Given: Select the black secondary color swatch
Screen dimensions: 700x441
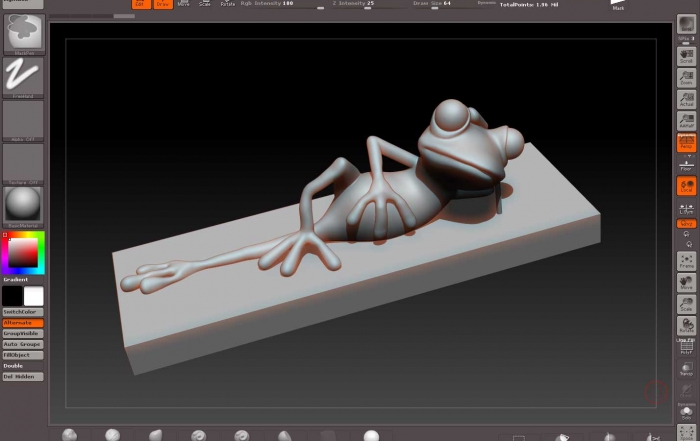Looking at the screenshot, I should tap(11, 296).
